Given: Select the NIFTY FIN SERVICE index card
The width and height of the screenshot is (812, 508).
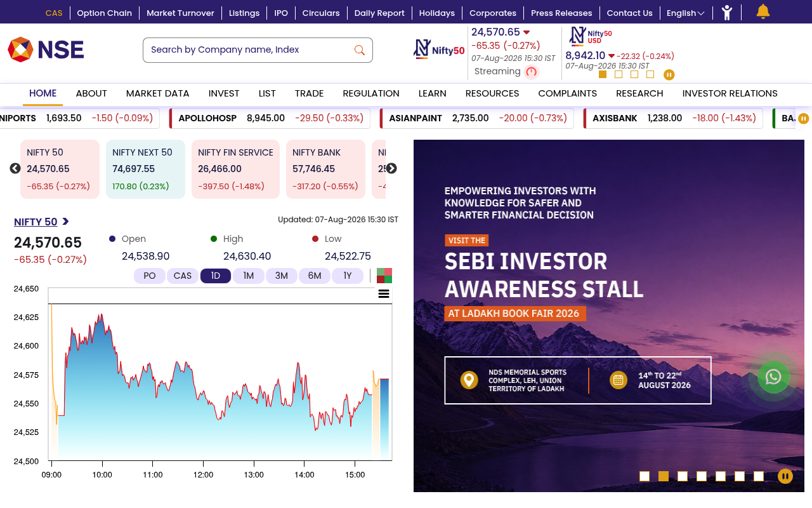Looking at the screenshot, I should (x=235, y=169).
